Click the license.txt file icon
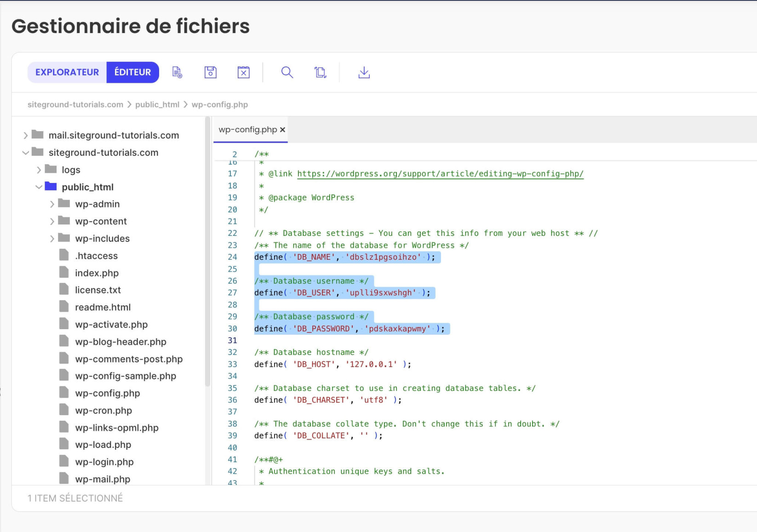The width and height of the screenshot is (757, 532). pos(64,289)
